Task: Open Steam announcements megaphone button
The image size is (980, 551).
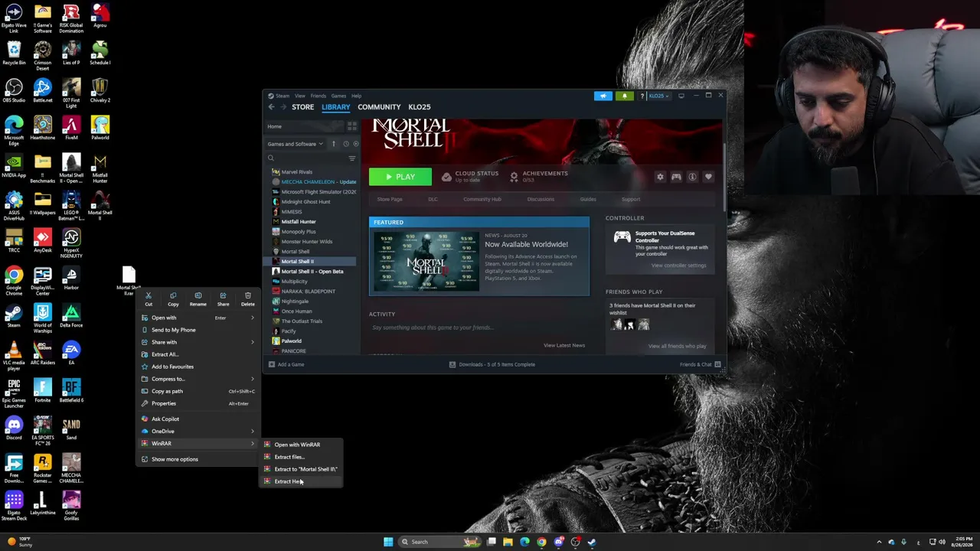Action: 603,96
